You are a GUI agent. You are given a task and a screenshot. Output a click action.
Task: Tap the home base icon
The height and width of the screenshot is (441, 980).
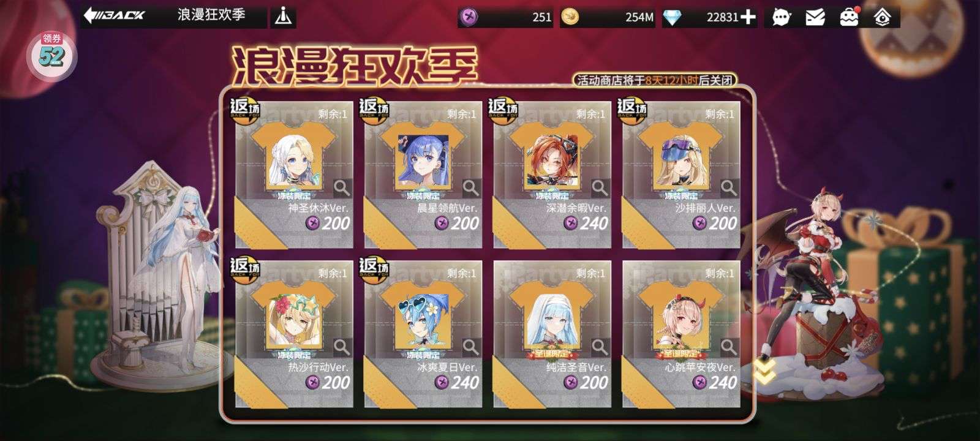click(x=882, y=17)
